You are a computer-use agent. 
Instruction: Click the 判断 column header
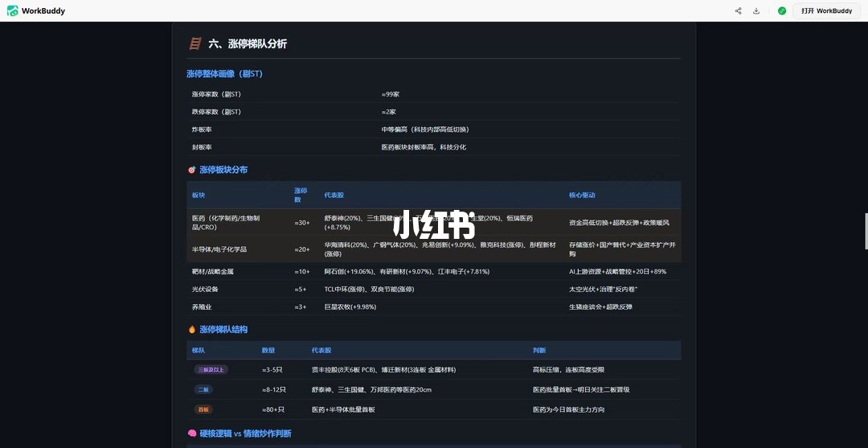pos(539,351)
